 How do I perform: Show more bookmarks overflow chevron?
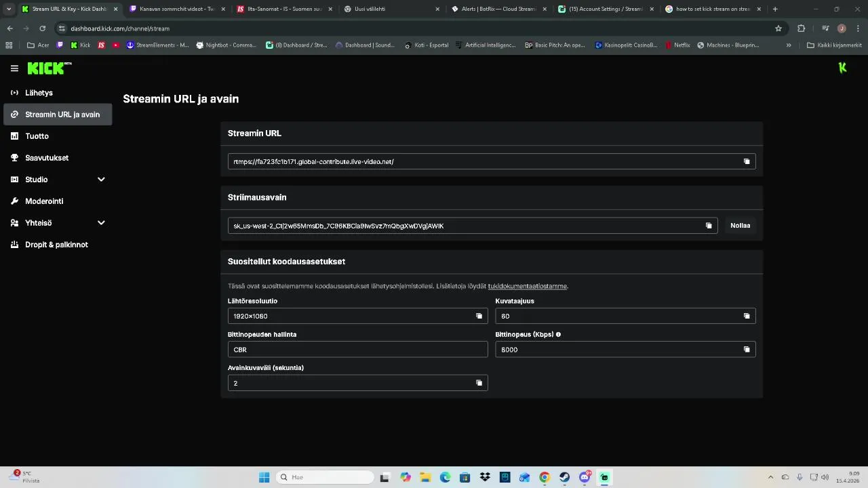pos(789,45)
